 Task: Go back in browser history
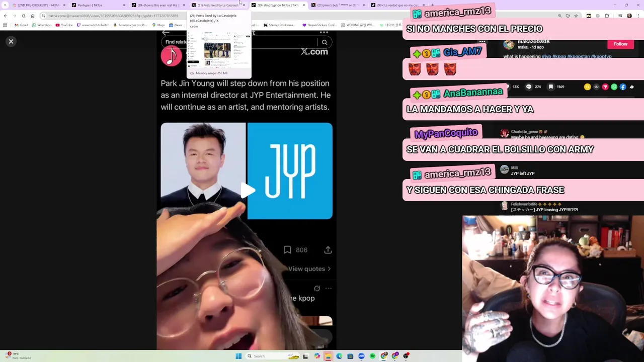point(6,16)
